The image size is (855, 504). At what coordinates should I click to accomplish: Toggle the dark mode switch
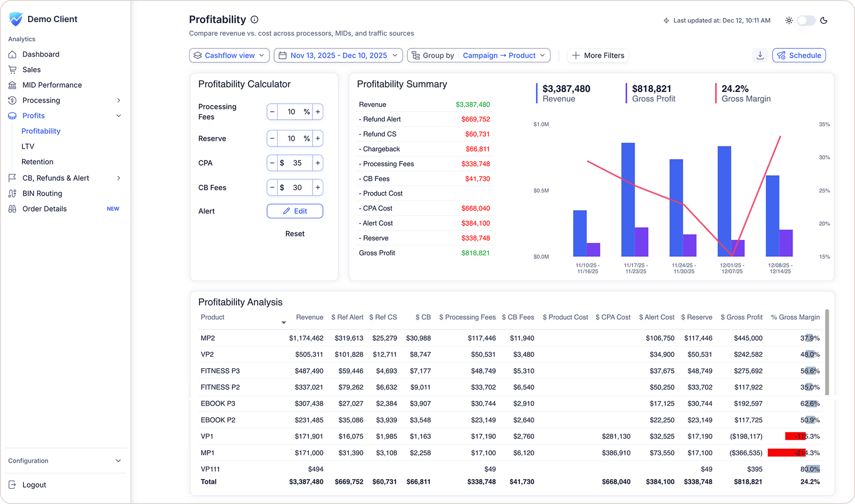tap(806, 21)
